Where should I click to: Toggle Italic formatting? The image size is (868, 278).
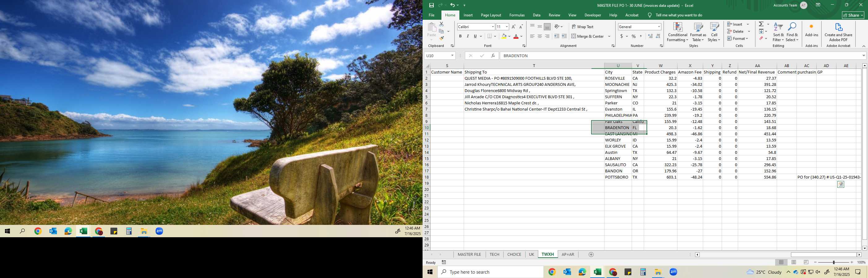coord(468,36)
